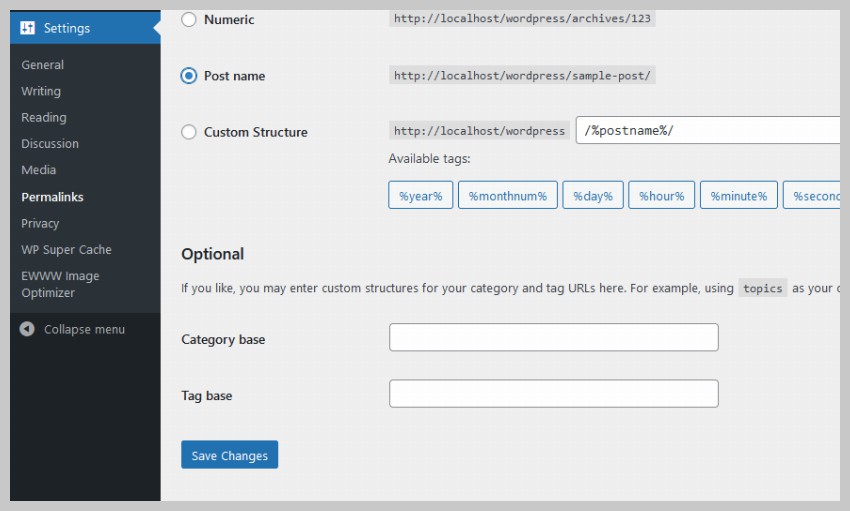The image size is (850, 511).
Task: Open the Reading settings page
Action: tap(44, 117)
